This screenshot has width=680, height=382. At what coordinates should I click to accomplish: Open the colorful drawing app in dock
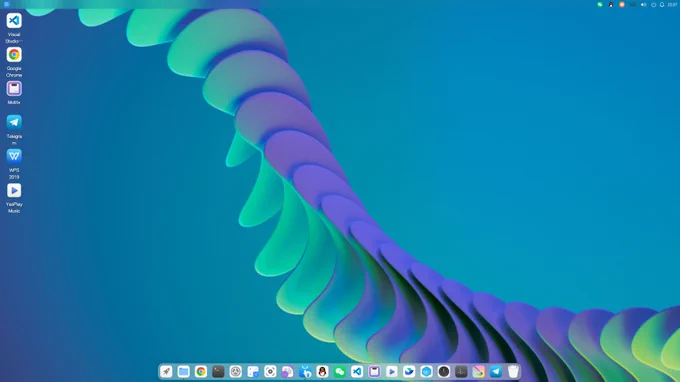[x=478, y=372]
